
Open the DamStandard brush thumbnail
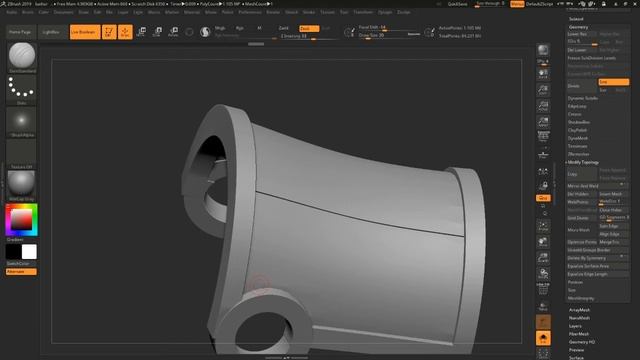[22, 57]
